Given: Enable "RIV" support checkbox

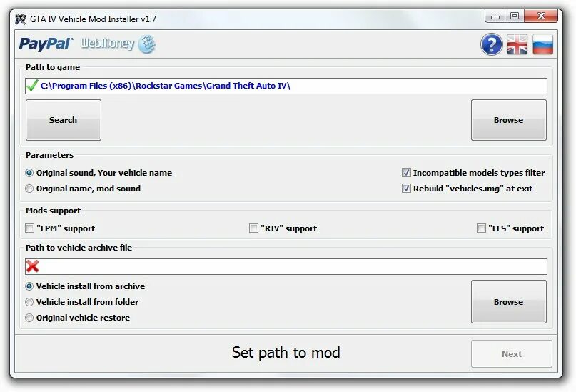Looking at the screenshot, I should pos(253,228).
